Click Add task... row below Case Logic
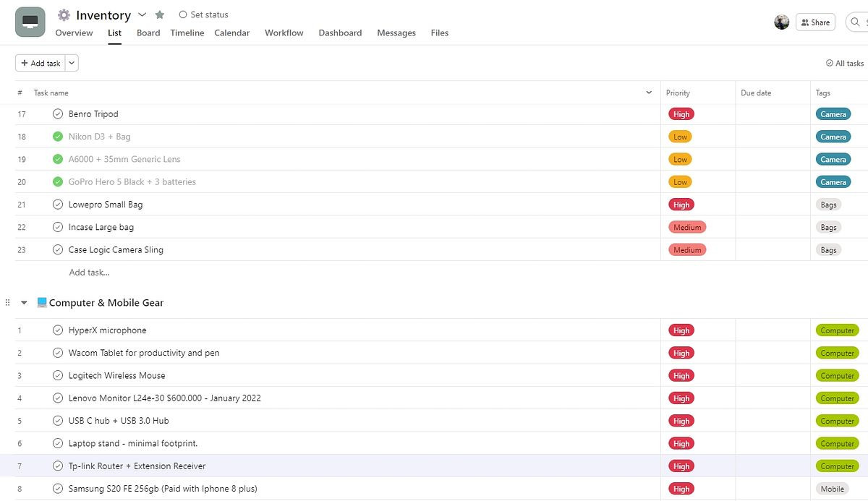Viewport: 868px width, 501px height. (89, 273)
